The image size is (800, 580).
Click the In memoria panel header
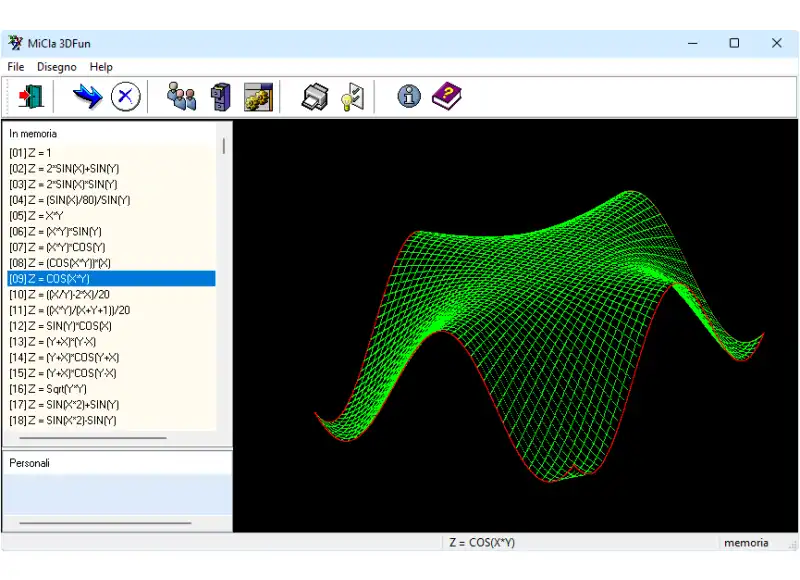(33, 134)
